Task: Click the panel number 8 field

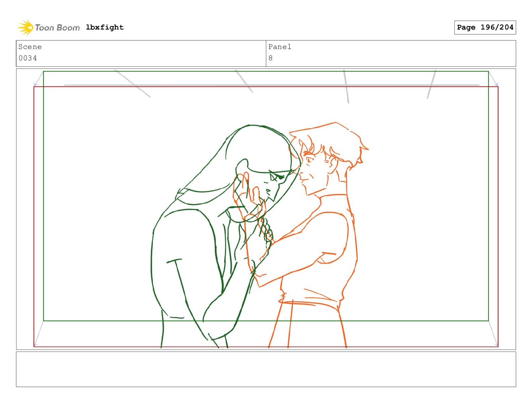Action: click(x=271, y=58)
